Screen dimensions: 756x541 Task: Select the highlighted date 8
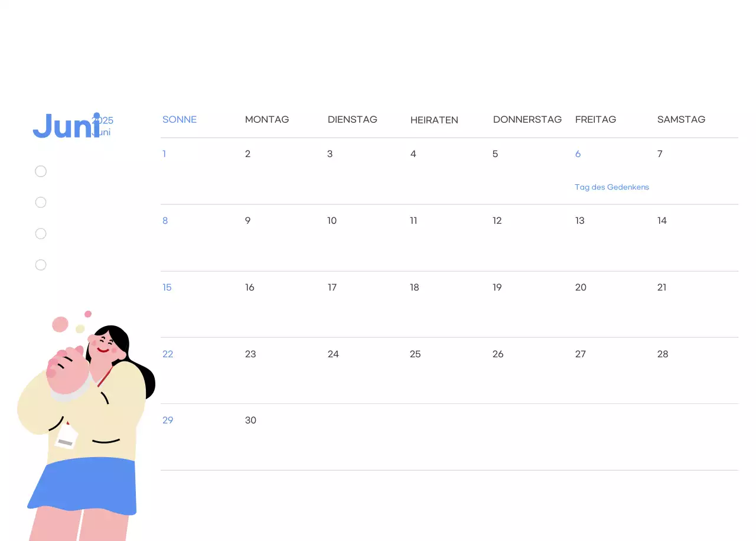(165, 220)
